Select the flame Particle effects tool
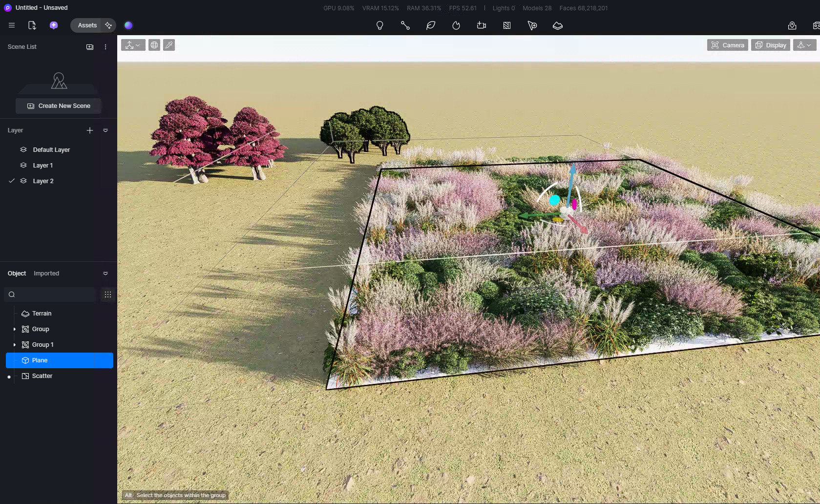Image resolution: width=820 pixels, height=504 pixels. pos(456,25)
